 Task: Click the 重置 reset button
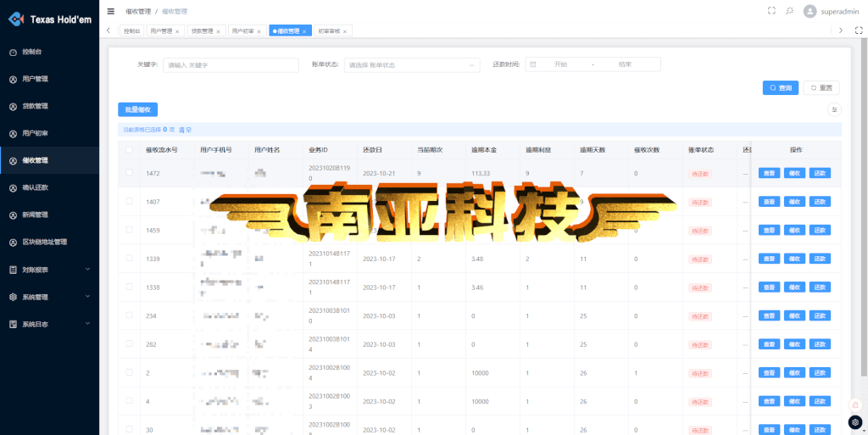(x=821, y=88)
